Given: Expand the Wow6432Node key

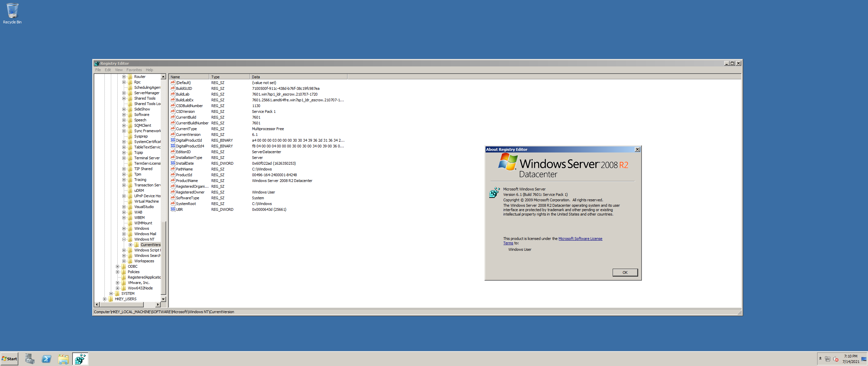Looking at the screenshot, I should pos(117,288).
